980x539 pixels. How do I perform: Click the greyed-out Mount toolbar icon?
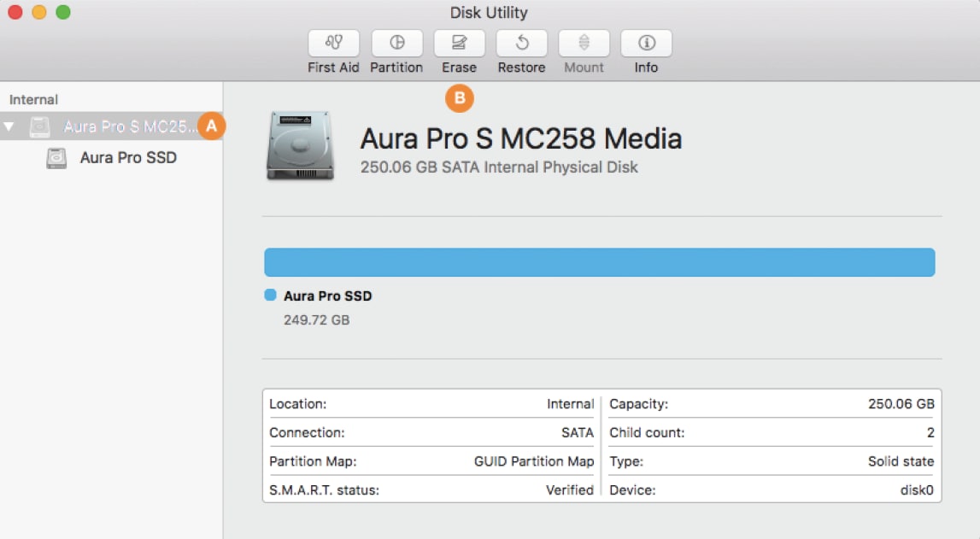[x=584, y=44]
